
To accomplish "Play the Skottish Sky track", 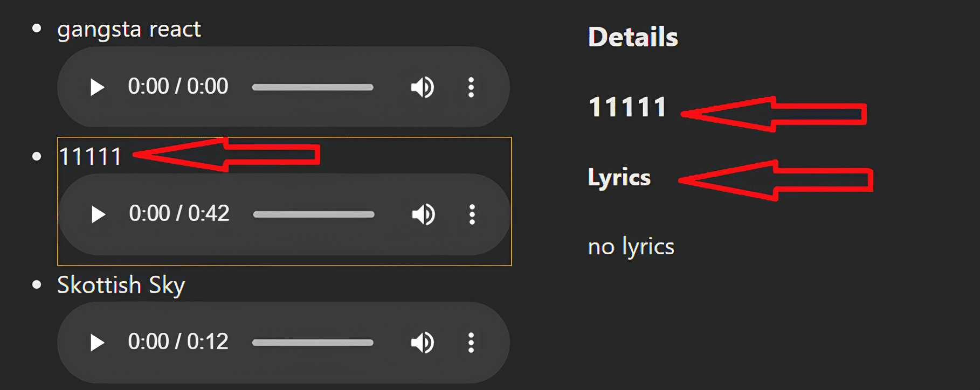I will click(97, 343).
